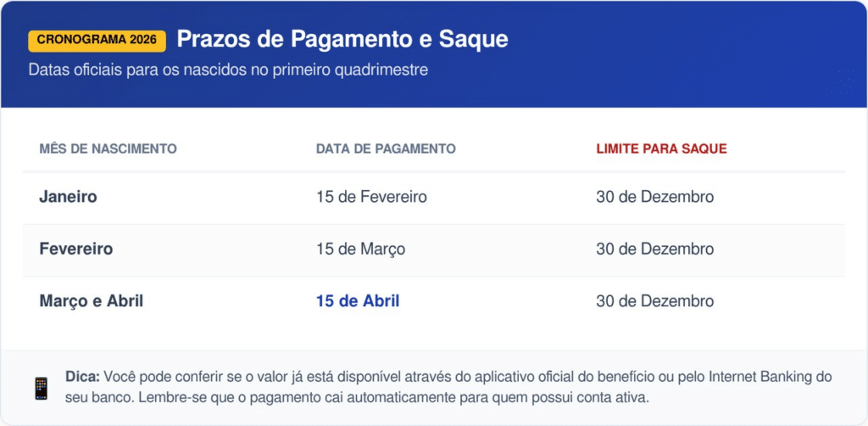Select the 'Prazos de Pagamento e Saque' title
The width and height of the screenshot is (868, 426).
(x=342, y=39)
